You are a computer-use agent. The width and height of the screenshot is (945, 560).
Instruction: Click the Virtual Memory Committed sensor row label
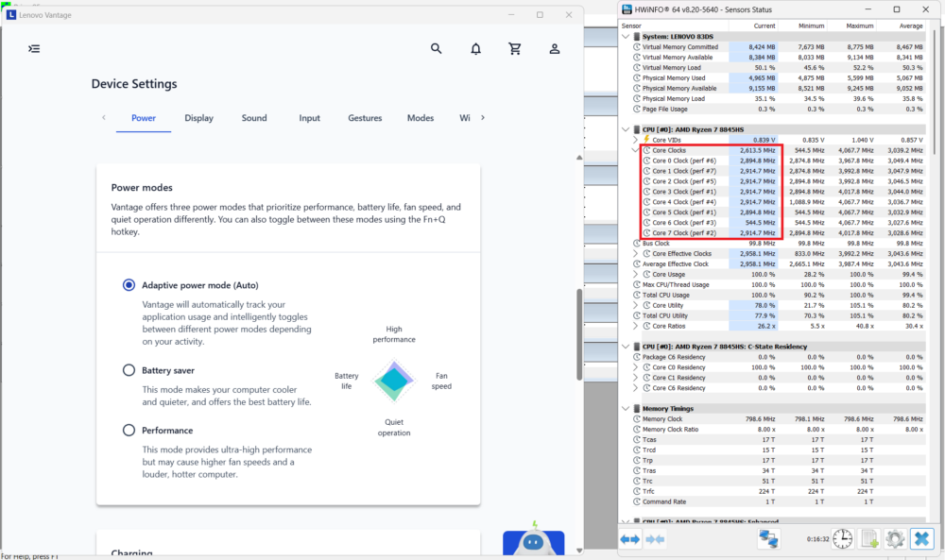[x=679, y=47]
